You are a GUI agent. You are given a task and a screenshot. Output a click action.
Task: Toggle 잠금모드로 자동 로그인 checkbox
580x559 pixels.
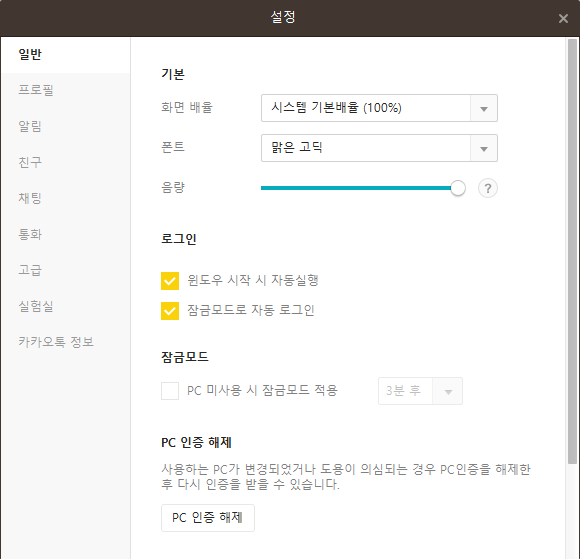[x=170, y=311]
